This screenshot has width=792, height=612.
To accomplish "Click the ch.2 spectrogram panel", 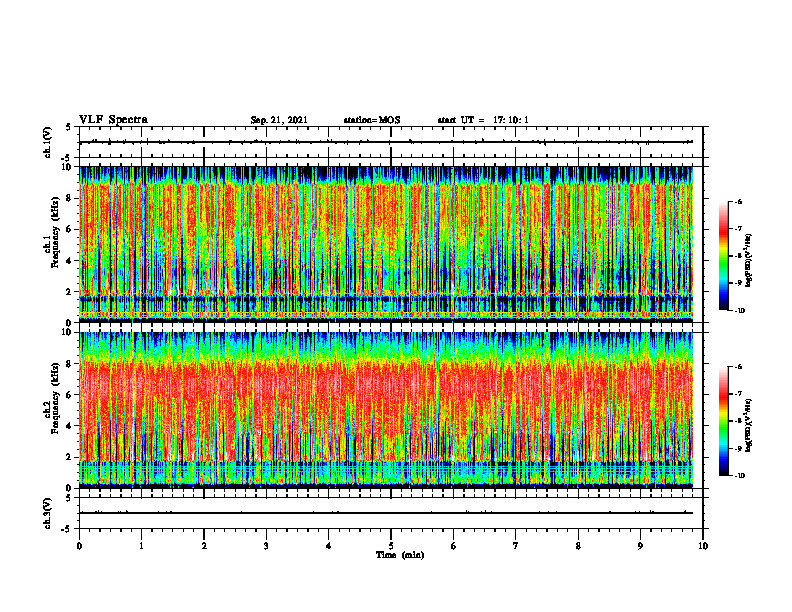I will click(x=386, y=410).
